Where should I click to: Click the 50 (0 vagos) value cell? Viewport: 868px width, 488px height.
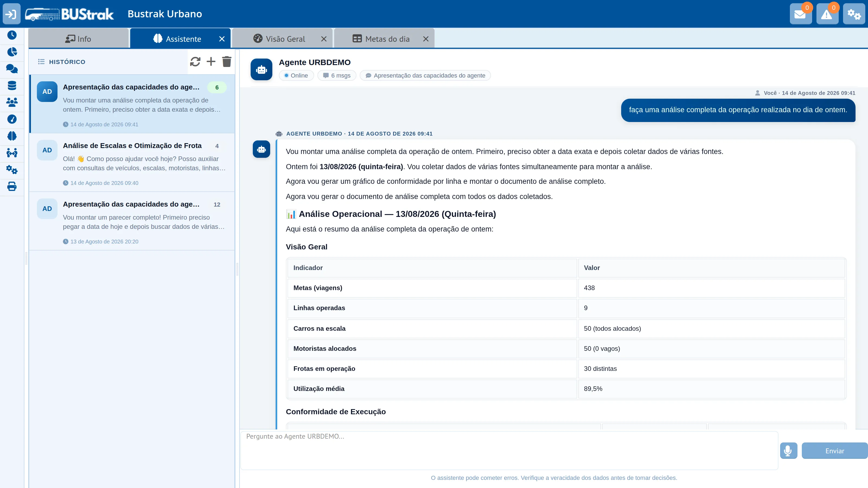click(711, 349)
